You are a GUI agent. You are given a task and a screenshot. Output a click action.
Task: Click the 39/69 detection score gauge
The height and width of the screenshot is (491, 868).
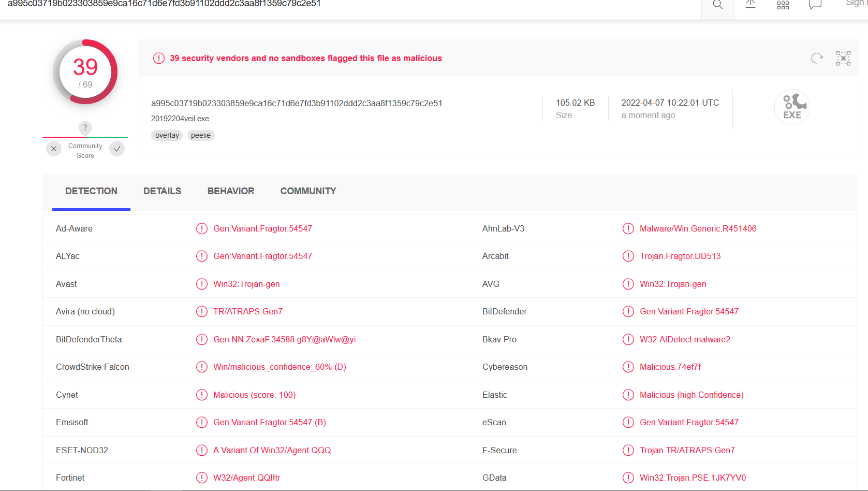point(85,72)
